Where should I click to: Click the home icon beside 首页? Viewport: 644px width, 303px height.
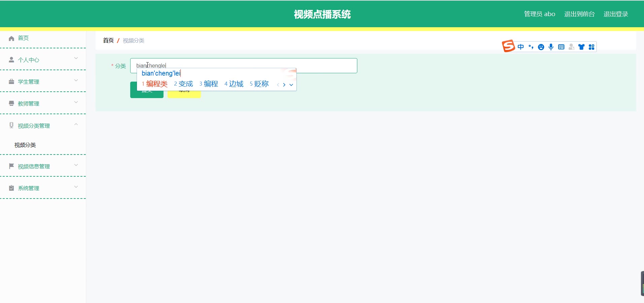tap(11, 38)
